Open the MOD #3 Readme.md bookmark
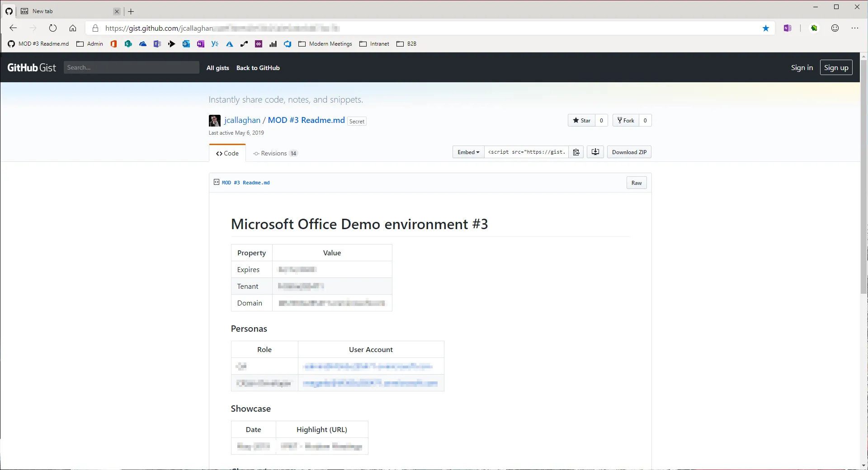This screenshot has height=470, width=868. [x=38, y=44]
